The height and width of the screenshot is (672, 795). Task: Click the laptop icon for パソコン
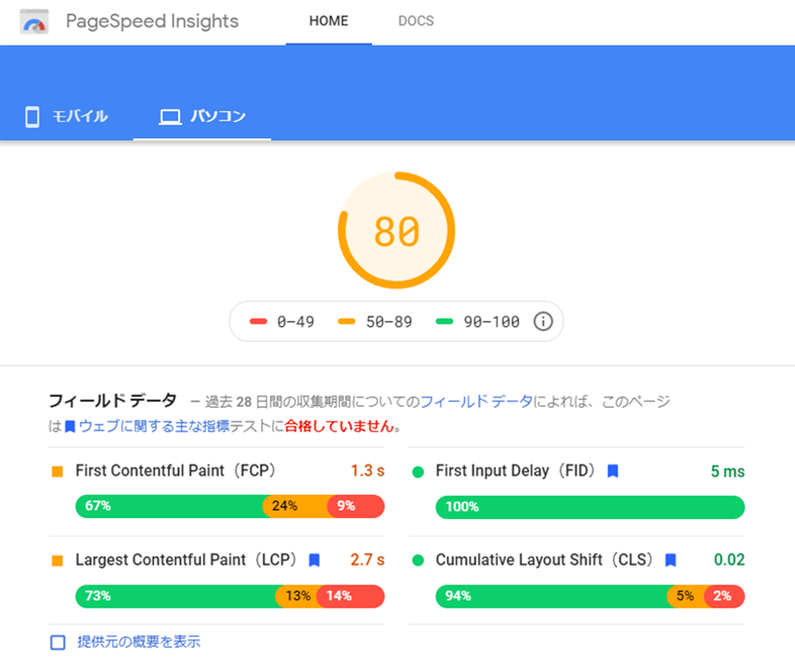tap(171, 117)
